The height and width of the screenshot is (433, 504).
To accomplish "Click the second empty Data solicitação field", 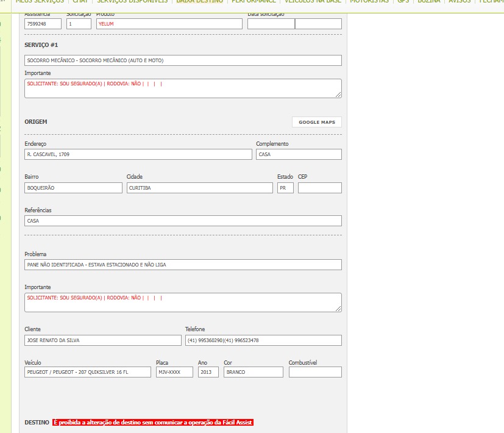I will pyautogui.click(x=318, y=24).
